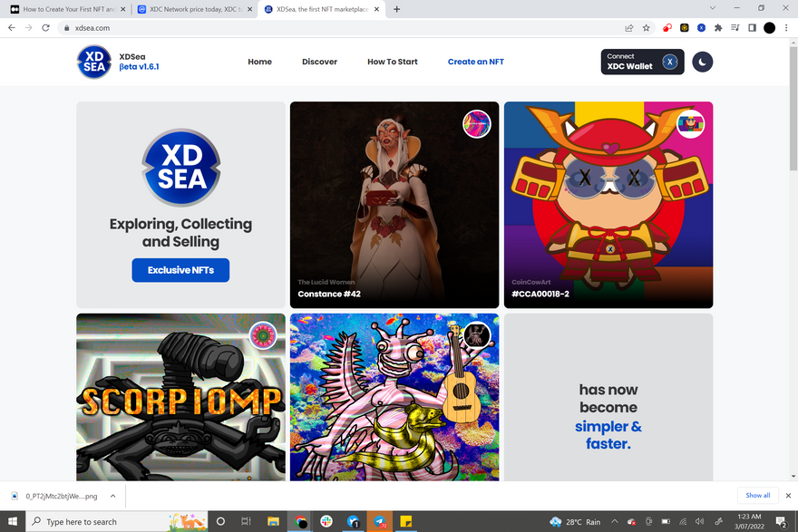
Task: Switch to the XDC Network price today tab
Action: coord(192,9)
